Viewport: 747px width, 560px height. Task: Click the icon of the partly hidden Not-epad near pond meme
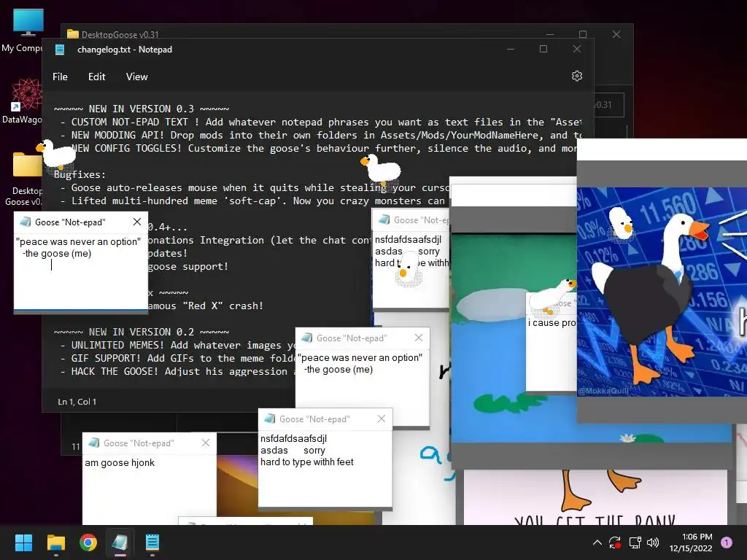point(384,219)
